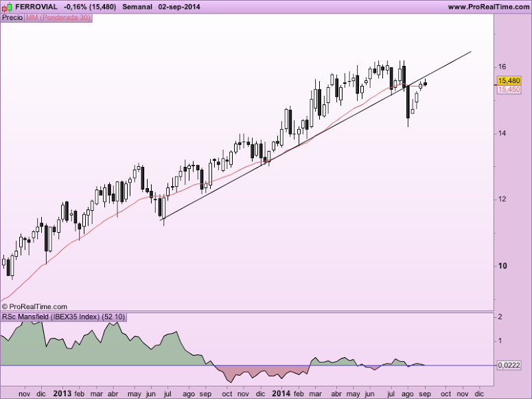The height and width of the screenshot is (399, 532).
Task: Click the 1 label on Mansfield axis
Action: point(500,341)
